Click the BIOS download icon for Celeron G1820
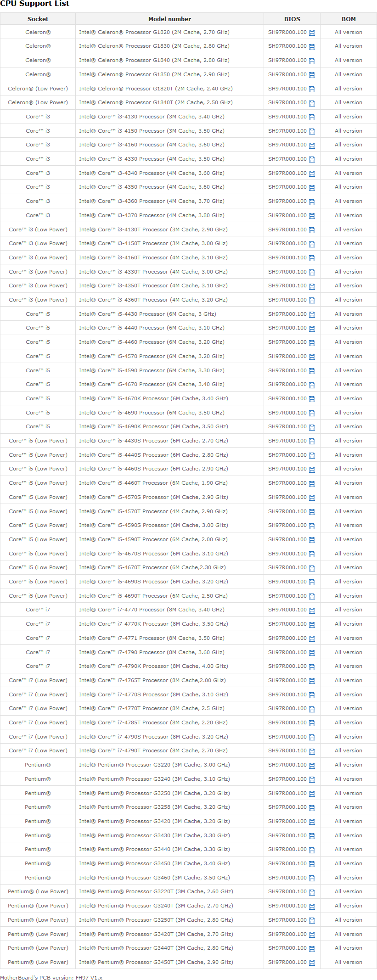Viewport: 377px width, 980px height. (x=312, y=33)
